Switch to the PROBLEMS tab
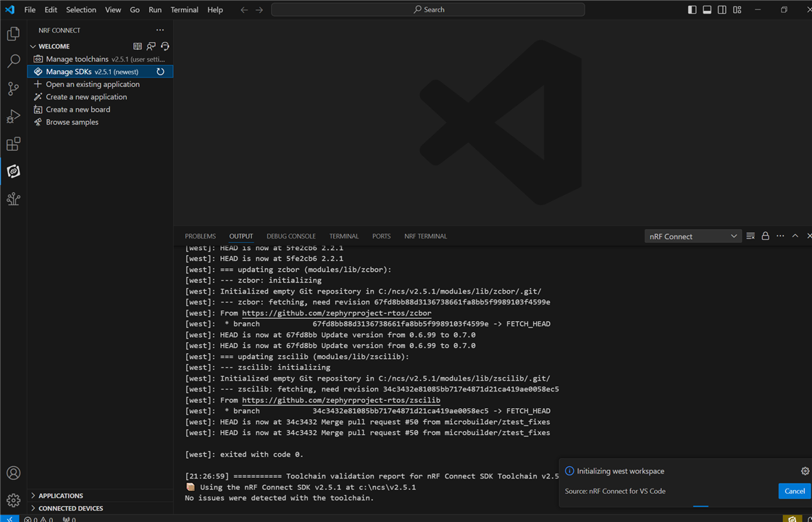This screenshot has height=522, width=812. 201,236
